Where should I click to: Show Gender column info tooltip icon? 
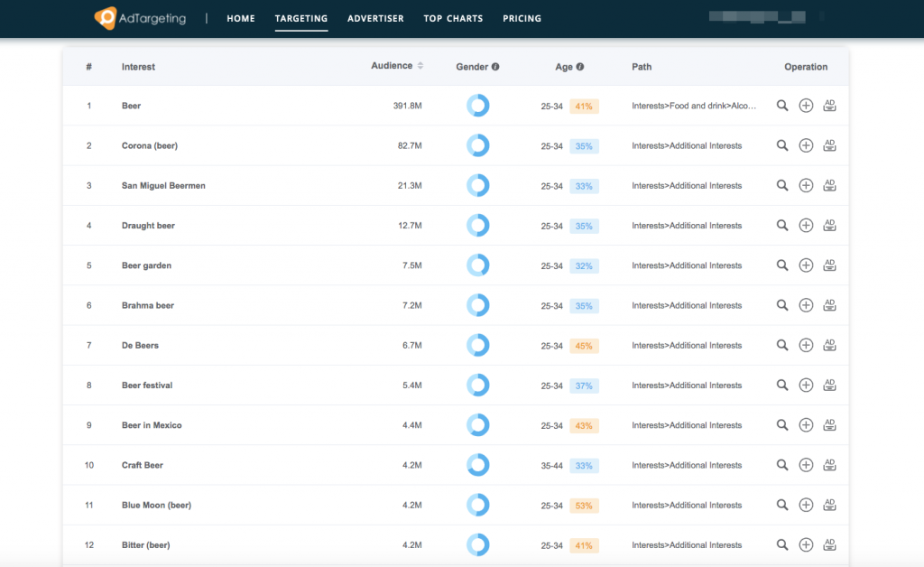[x=495, y=67]
